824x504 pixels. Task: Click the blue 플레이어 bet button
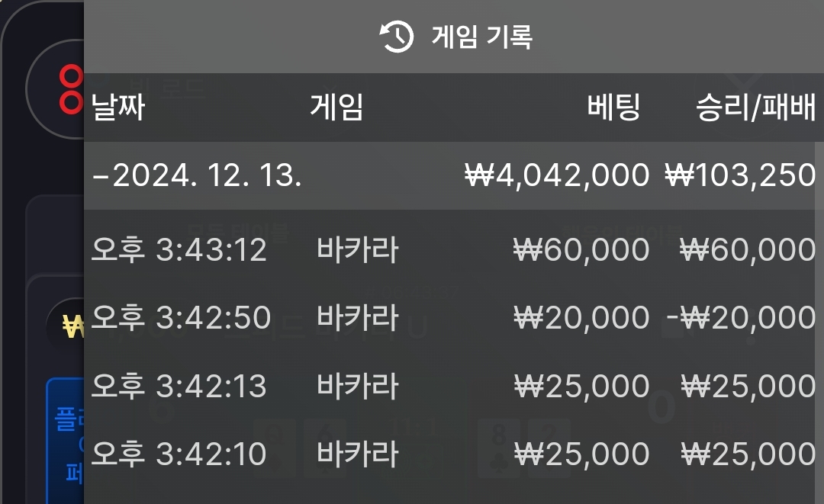(66, 441)
